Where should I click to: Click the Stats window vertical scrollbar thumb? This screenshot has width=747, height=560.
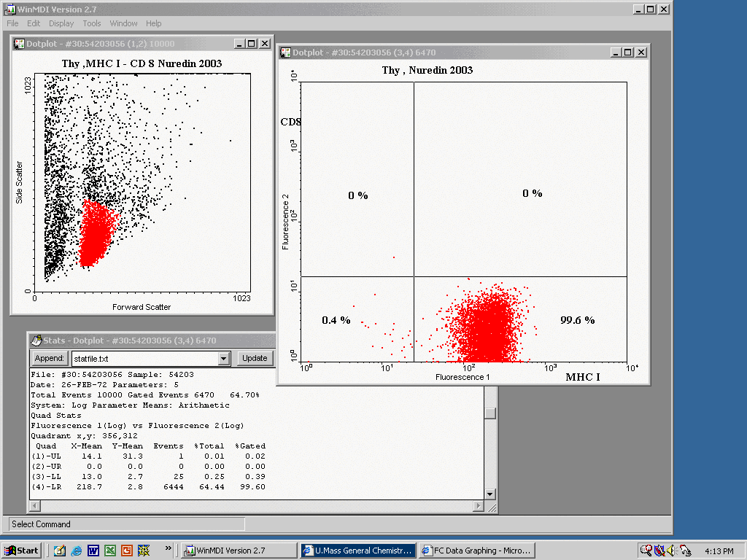(489, 413)
